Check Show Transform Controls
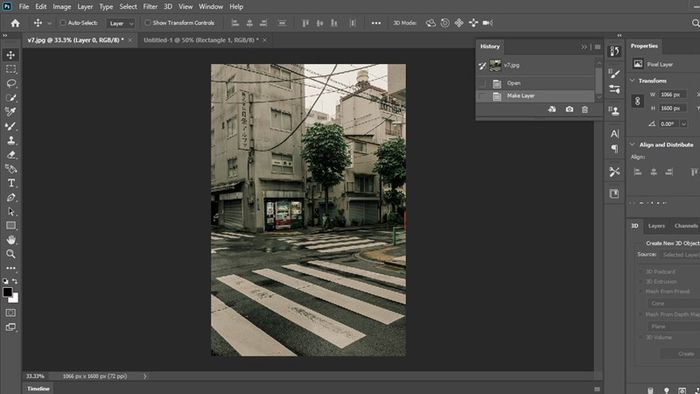 coord(147,23)
